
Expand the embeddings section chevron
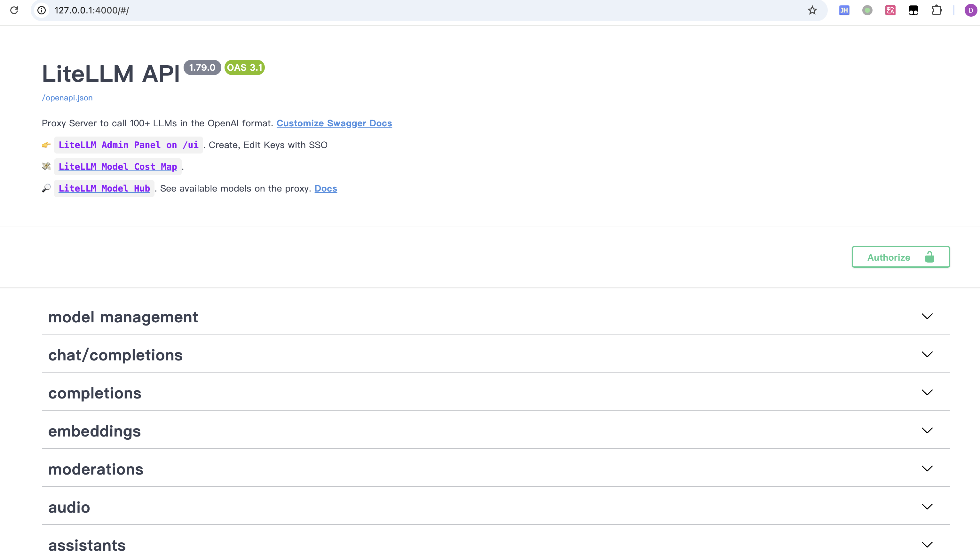927,430
